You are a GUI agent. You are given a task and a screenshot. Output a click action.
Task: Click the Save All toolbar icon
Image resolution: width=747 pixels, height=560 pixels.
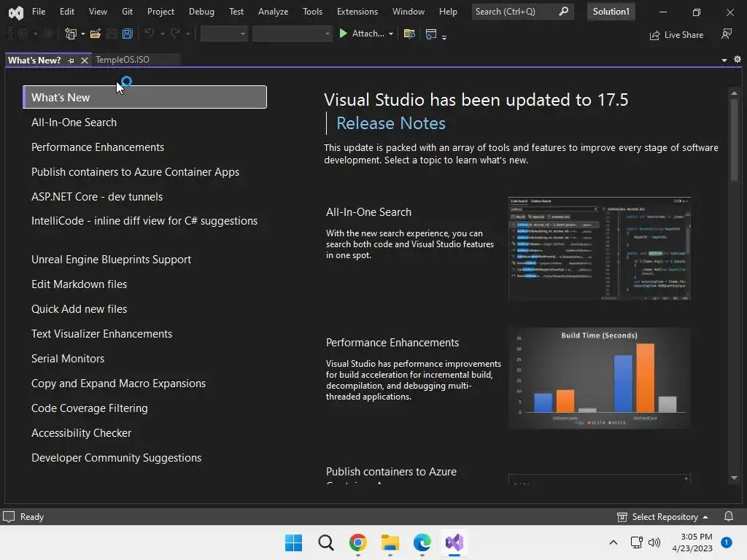pyautogui.click(x=127, y=34)
